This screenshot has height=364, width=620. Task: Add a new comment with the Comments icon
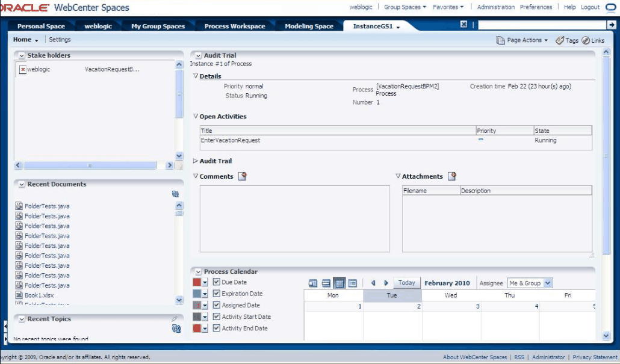point(243,176)
